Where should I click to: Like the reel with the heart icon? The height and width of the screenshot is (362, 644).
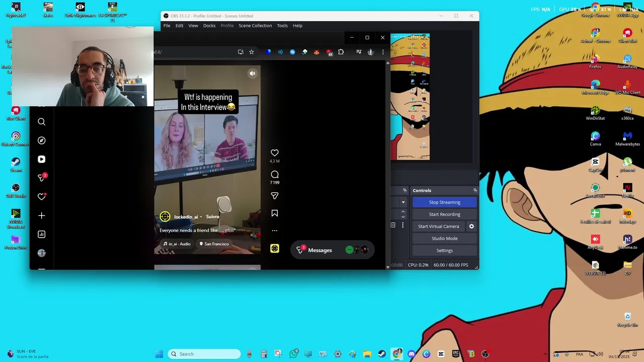275,153
